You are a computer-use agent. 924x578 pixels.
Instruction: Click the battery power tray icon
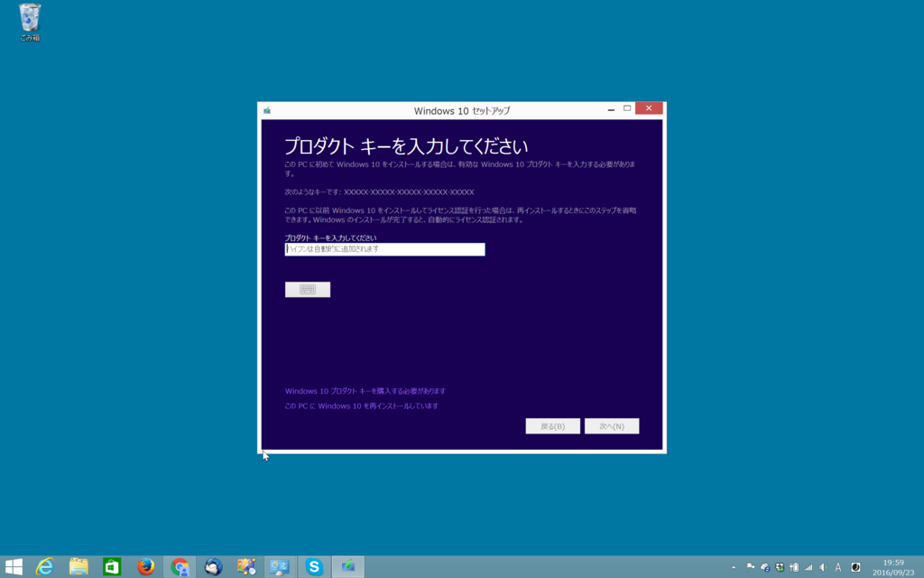[x=794, y=567]
